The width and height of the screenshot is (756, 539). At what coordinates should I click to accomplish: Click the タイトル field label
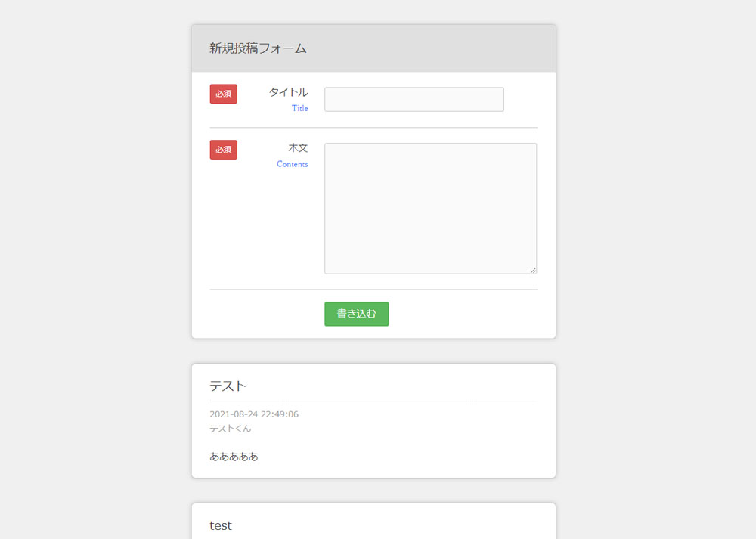(288, 92)
